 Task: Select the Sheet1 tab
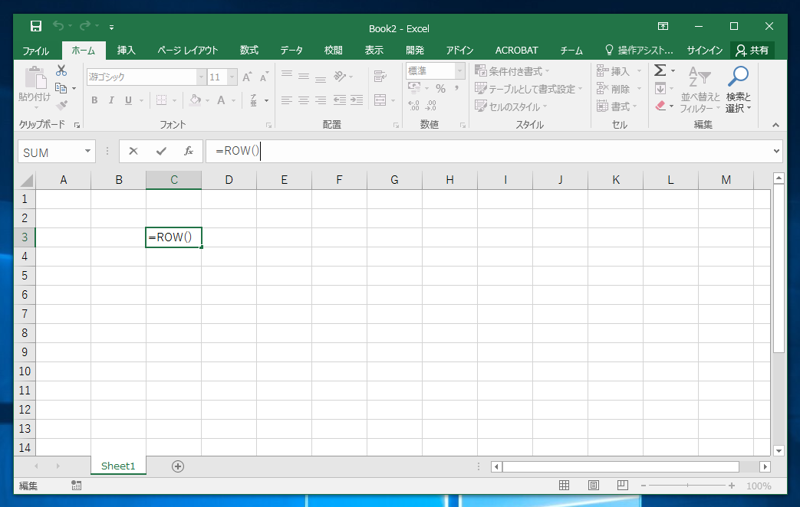pos(118,466)
